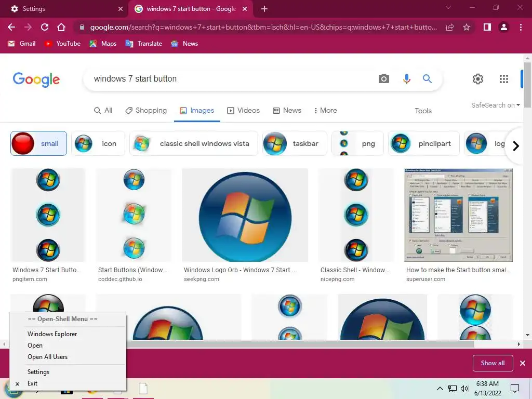This screenshot has width=532, height=399.
Task: Select the 'taskbar' filter chip
Action: [295, 143]
